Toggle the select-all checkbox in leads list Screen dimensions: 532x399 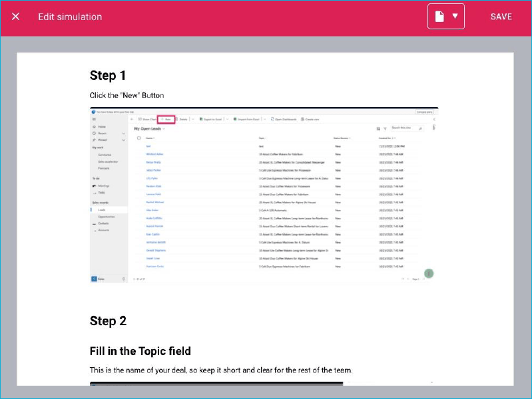coord(138,138)
